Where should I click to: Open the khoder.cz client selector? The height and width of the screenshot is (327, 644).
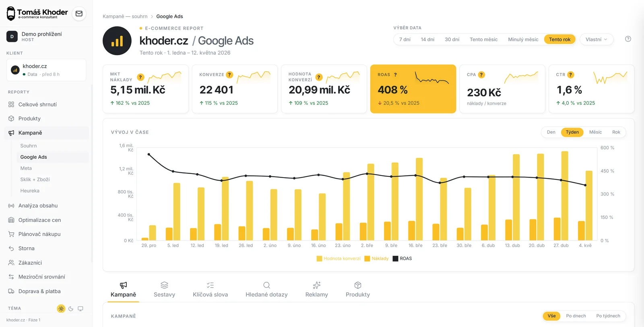46,70
